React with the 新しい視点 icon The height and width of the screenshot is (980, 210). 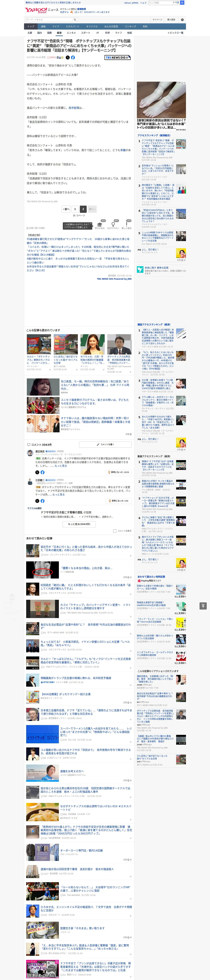pos(127,225)
